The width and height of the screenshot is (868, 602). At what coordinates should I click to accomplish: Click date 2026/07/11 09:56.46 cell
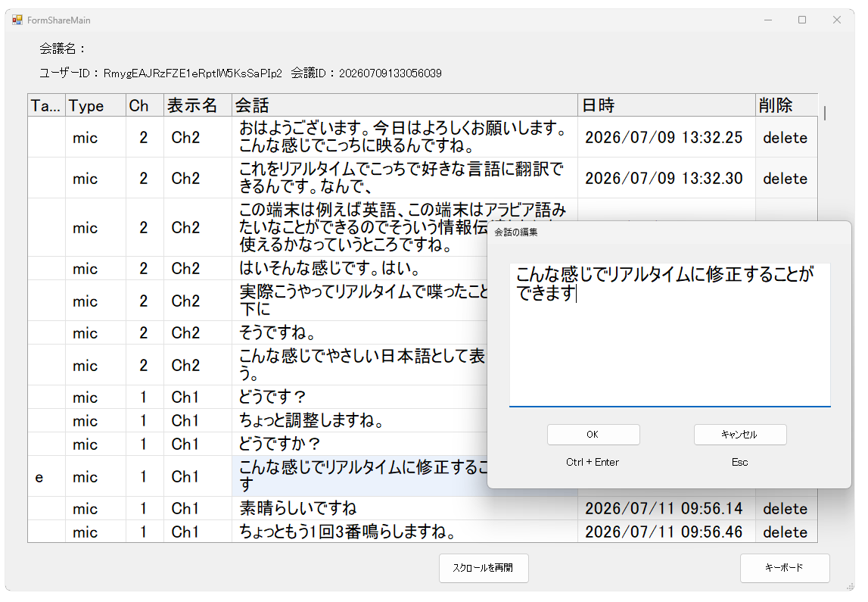667,532
